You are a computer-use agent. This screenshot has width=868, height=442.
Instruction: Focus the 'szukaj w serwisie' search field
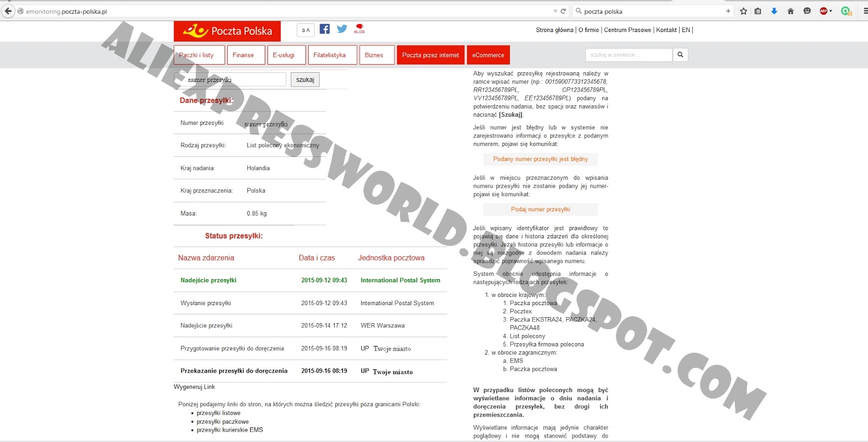(x=629, y=55)
